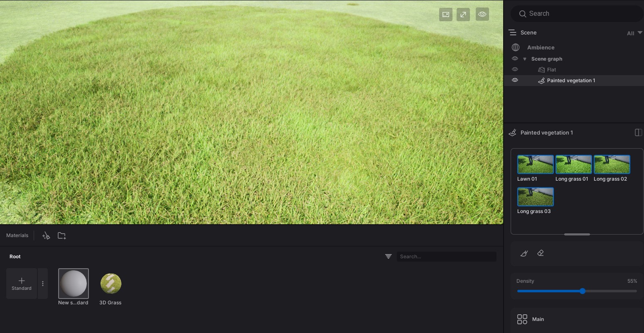The width and height of the screenshot is (644, 333).
Task: Click the properties panel vegetation icon
Action: tap(513, 133)
